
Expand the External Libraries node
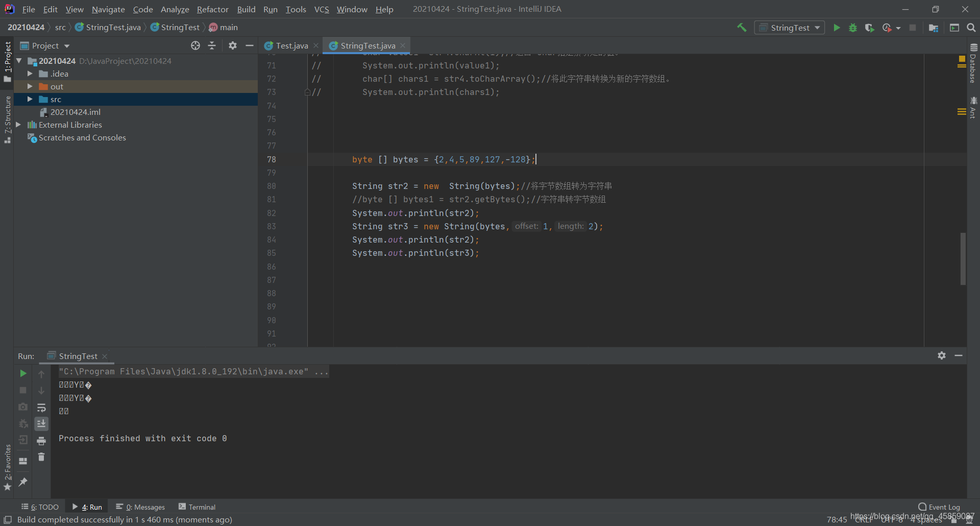[18, 125]
